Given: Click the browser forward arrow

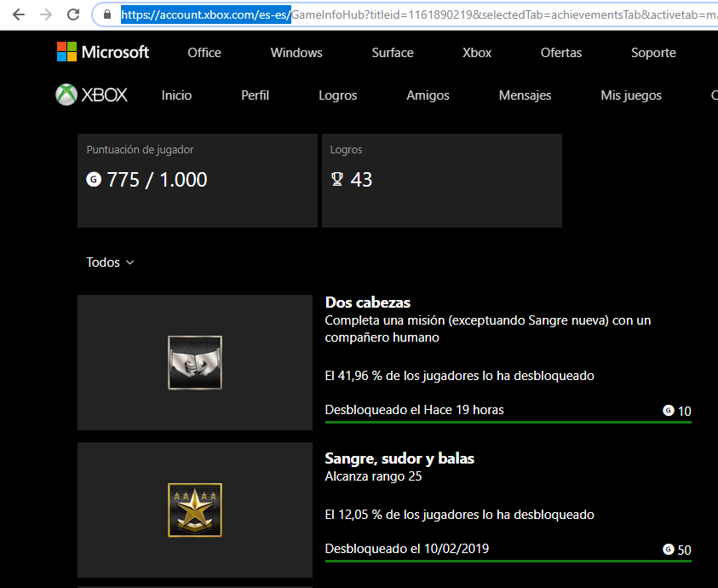Looking at the screenshot, I should (x=46, y=14).
